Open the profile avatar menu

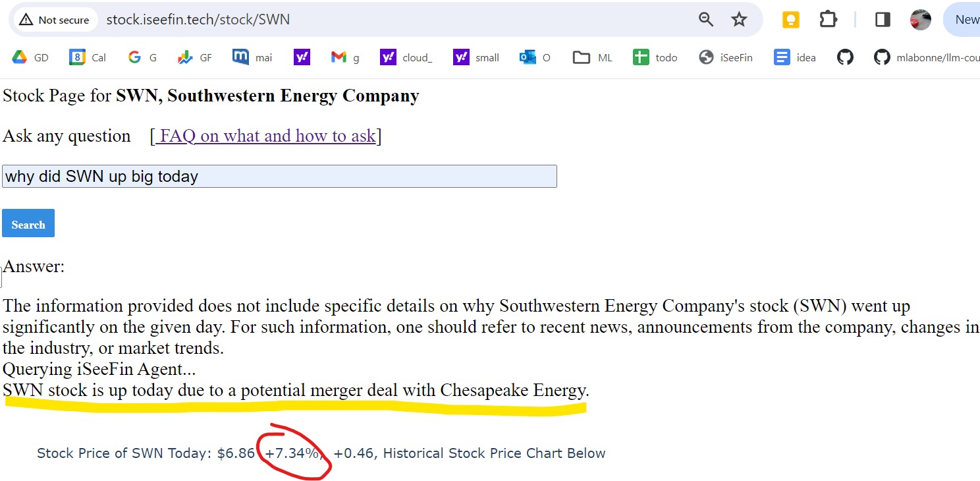(x=920, y=20)
